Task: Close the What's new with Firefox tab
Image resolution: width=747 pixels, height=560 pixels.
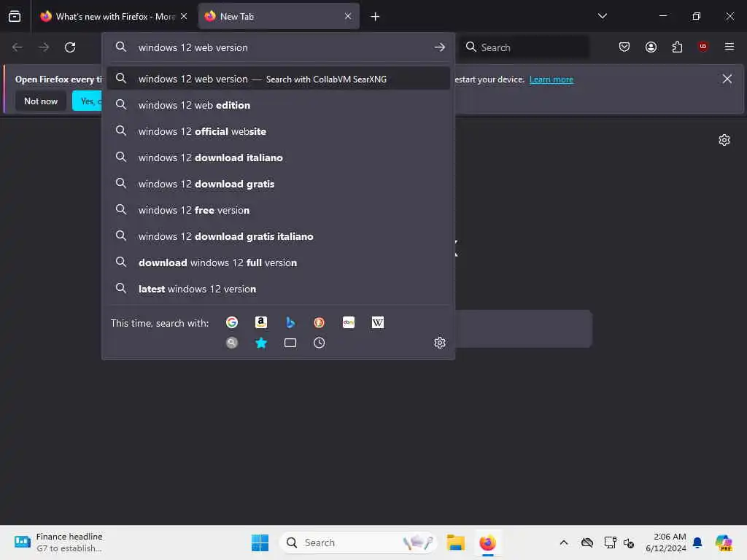Action: click(x=184, y=16)
